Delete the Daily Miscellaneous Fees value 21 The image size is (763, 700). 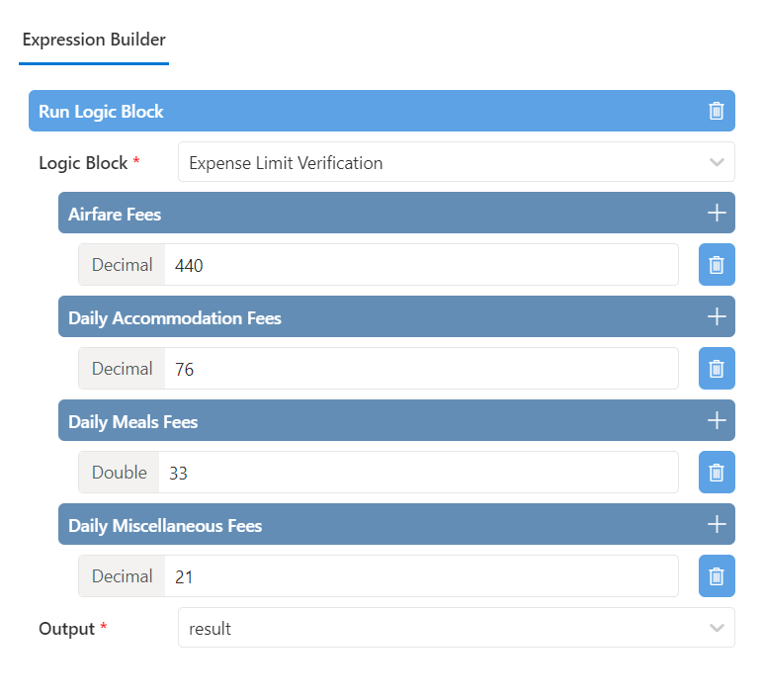coord(717,576)
